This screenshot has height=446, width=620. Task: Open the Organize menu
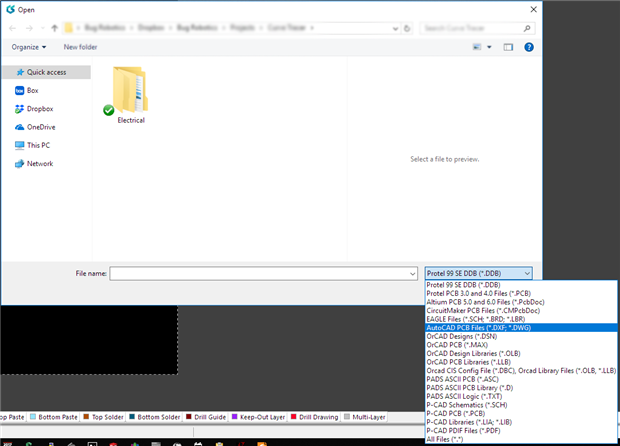point(28,47)
